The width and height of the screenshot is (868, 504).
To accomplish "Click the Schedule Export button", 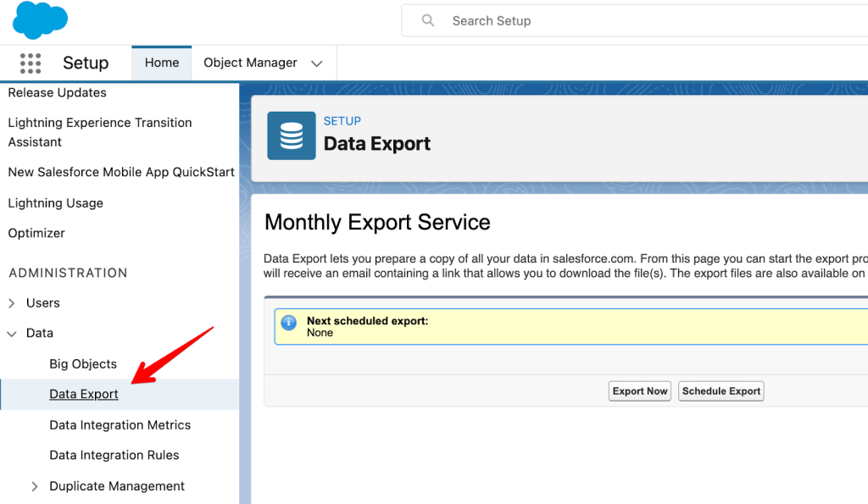I will 721,390.
